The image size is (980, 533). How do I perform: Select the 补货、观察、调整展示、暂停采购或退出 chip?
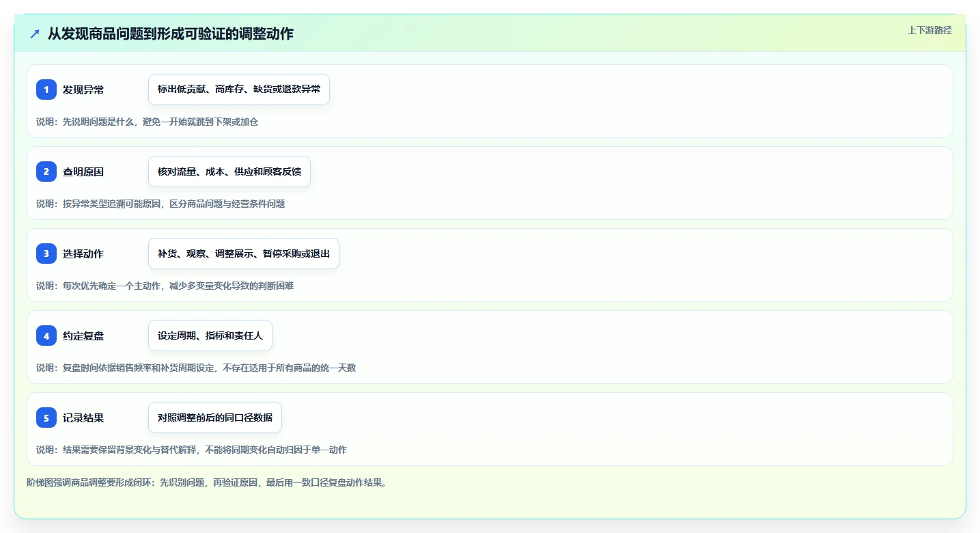point(244,254)
